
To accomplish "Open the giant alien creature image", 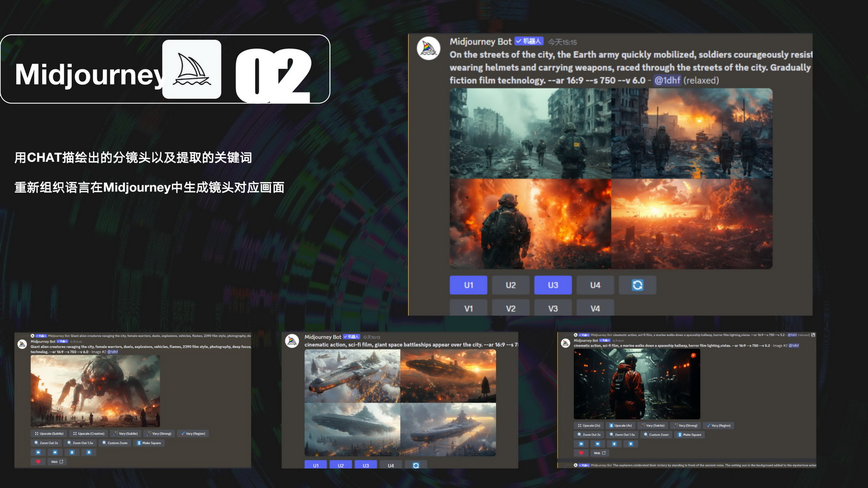I will click(x=95, y=391).
